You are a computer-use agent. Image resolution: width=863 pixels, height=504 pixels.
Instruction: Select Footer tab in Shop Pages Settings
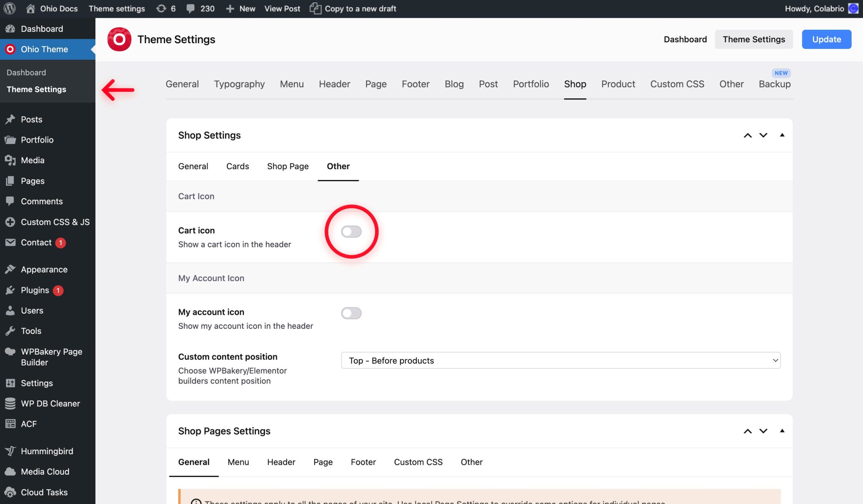click(363, 462)
